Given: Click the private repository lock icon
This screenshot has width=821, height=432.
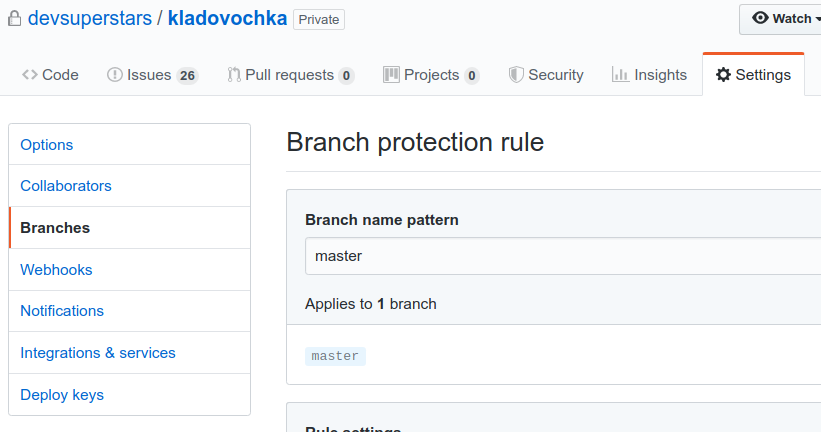Looking at the screenshot, I should coord(15,18).
